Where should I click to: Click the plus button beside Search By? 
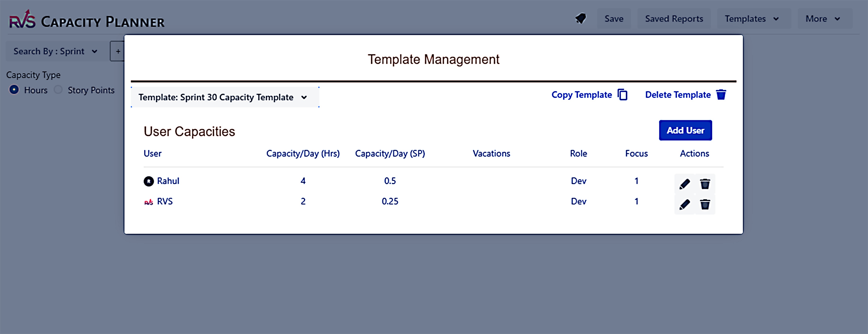tap(118, 51)
